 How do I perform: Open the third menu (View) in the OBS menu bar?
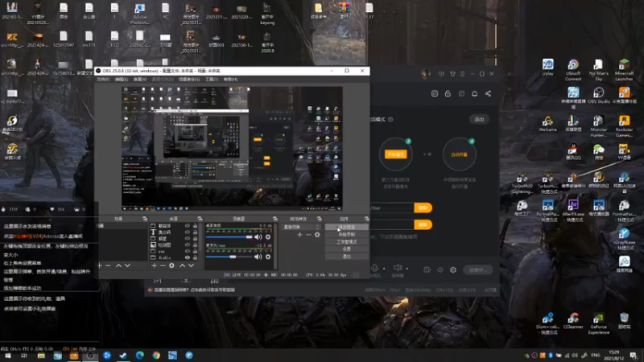click(140, 79)
